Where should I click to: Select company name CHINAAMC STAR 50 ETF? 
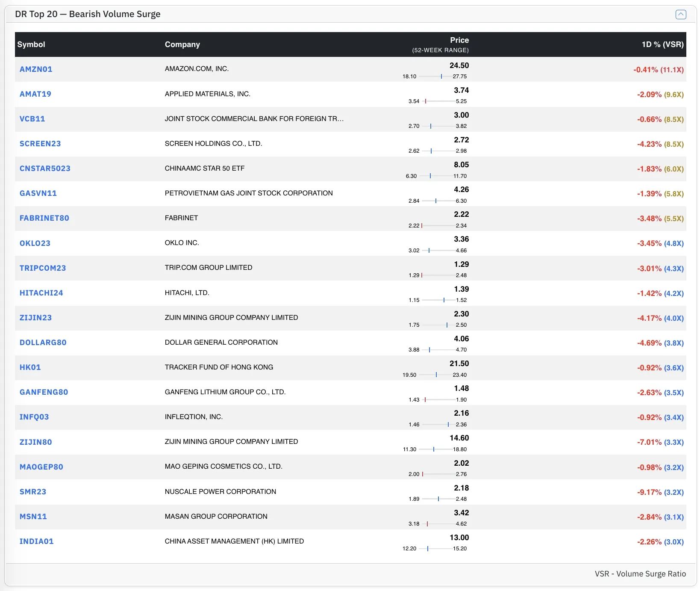click(205, 168)
